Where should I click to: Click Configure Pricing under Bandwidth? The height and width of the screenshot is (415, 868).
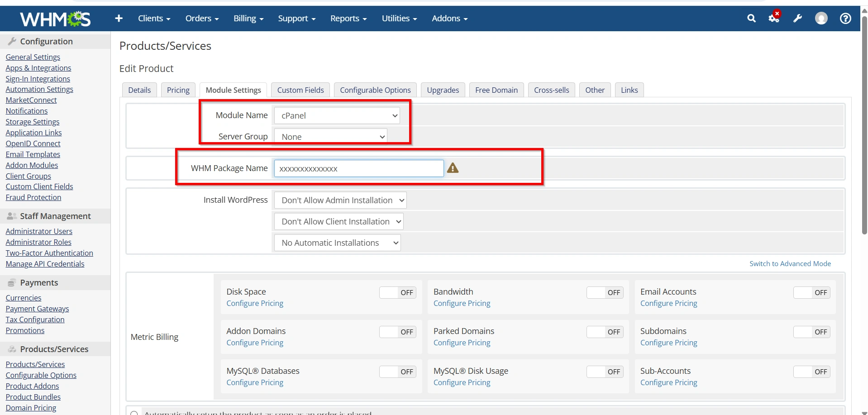coord(462,303)
